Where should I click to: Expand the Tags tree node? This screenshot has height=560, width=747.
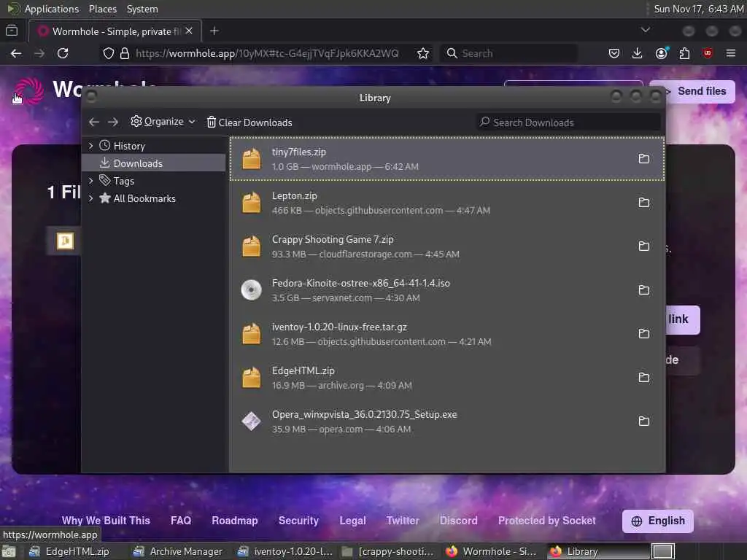[x=90, y=181]
